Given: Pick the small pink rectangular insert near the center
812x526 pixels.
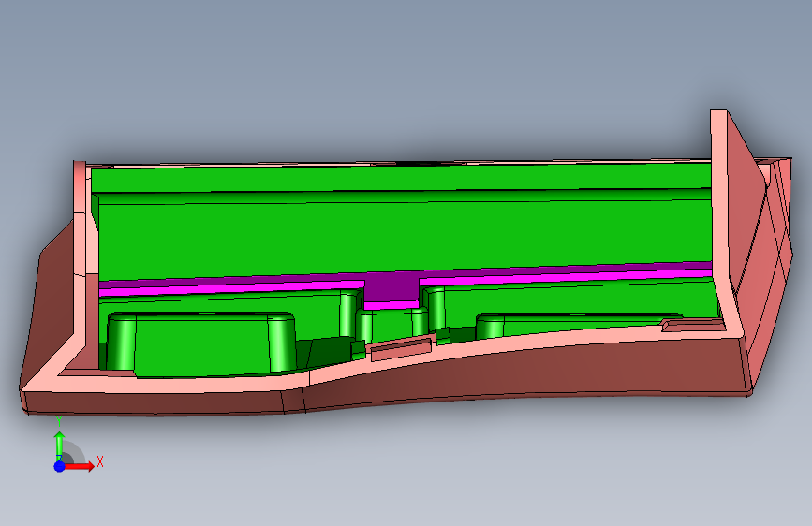Looking at the screenshot, I should pos(402,348).
